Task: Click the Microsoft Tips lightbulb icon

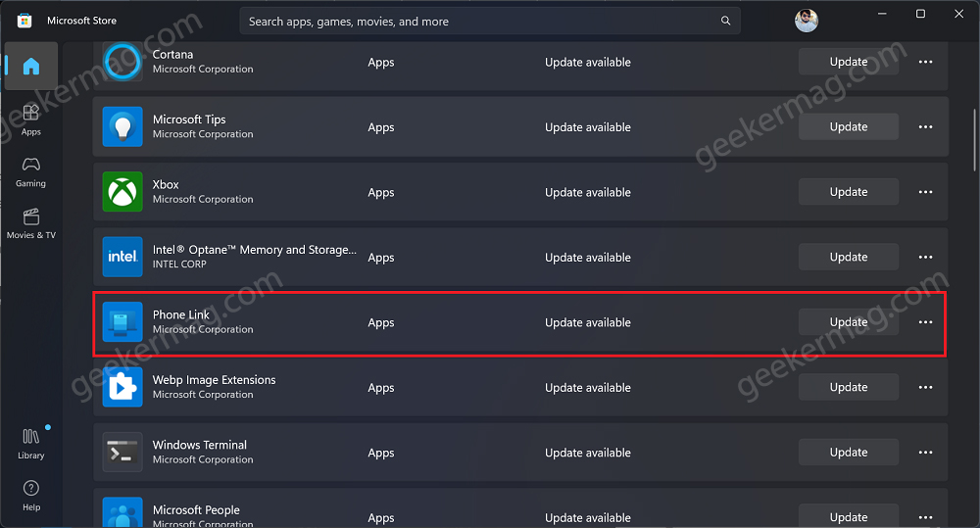Action: (x=122, y=126)
